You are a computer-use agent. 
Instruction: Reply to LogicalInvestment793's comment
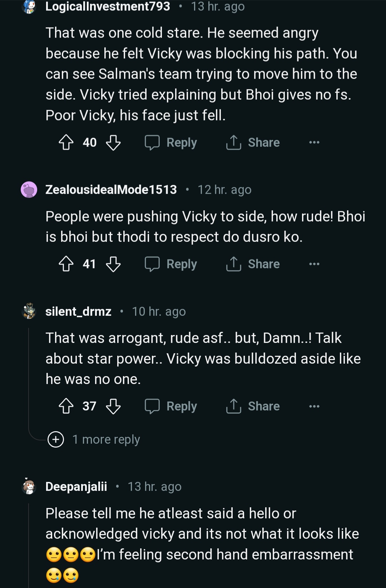(x=171, y=143)
